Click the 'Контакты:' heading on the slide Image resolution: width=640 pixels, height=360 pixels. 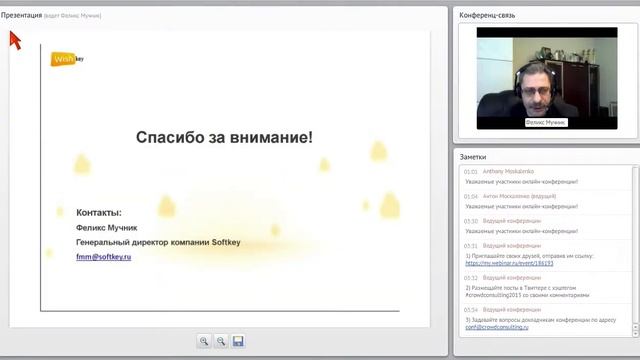click(99, 213)
